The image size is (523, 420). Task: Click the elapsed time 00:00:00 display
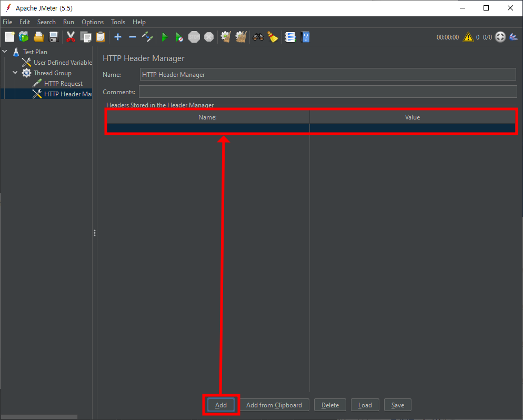coord(448,37)
